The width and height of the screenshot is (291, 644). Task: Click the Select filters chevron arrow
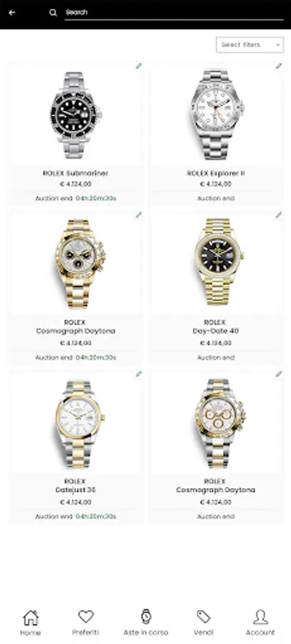(x=278, y=45)
